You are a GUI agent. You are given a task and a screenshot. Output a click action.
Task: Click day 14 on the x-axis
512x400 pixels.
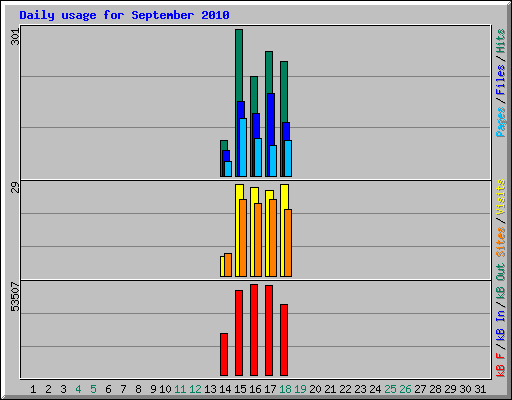pos(225,389)
